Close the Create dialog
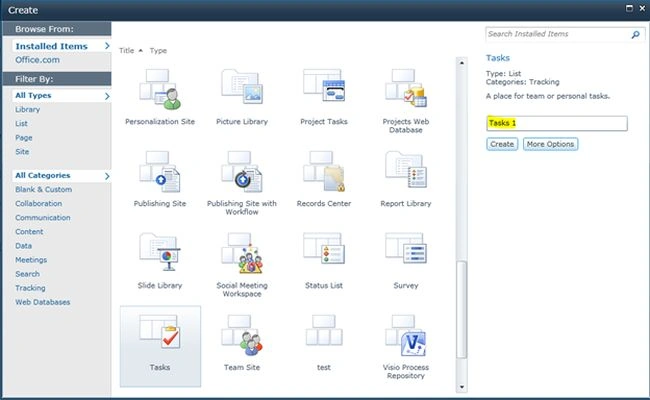 click(642, 8)
